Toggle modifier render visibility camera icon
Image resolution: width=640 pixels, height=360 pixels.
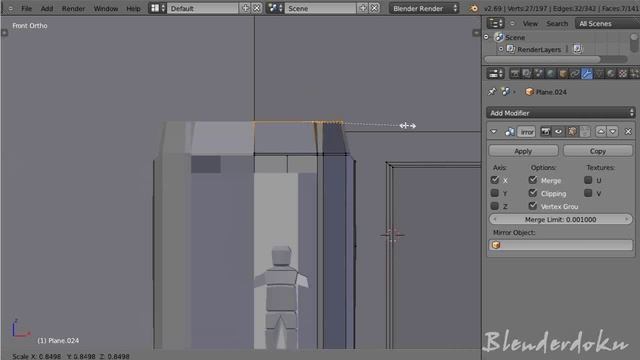point(545,131)
